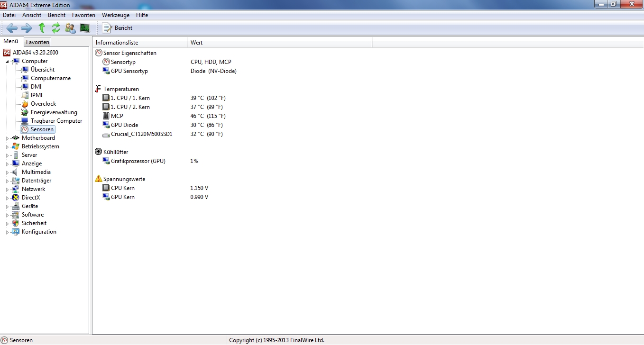Screen dimensions: 644x345
Task: Open the green monitor diagnostics toolbar icon
Action: 85,28
